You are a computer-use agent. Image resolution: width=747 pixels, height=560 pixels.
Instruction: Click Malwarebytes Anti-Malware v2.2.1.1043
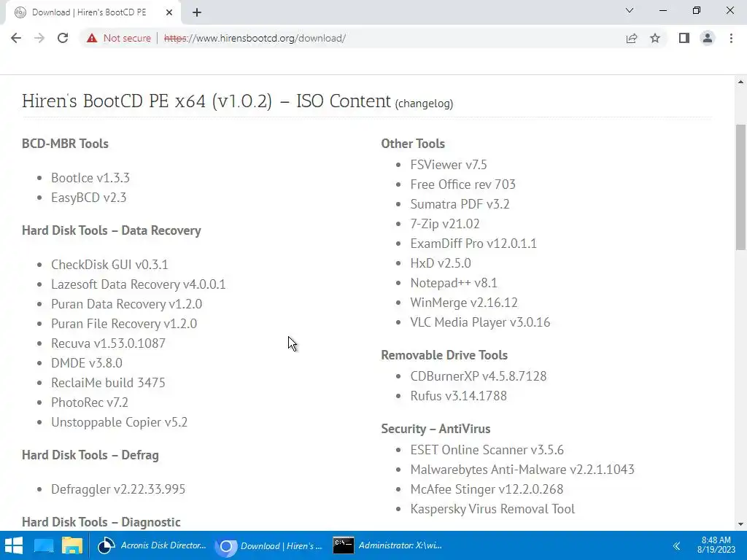coord(522,470)
